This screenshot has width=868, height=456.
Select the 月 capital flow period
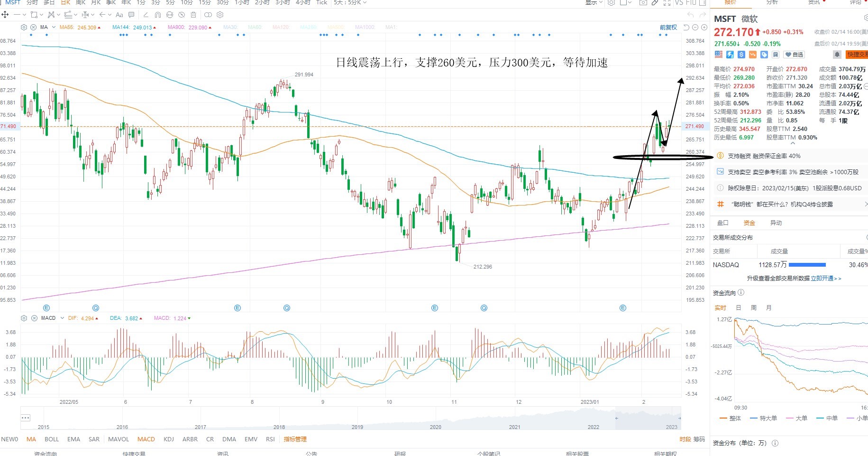768,307
